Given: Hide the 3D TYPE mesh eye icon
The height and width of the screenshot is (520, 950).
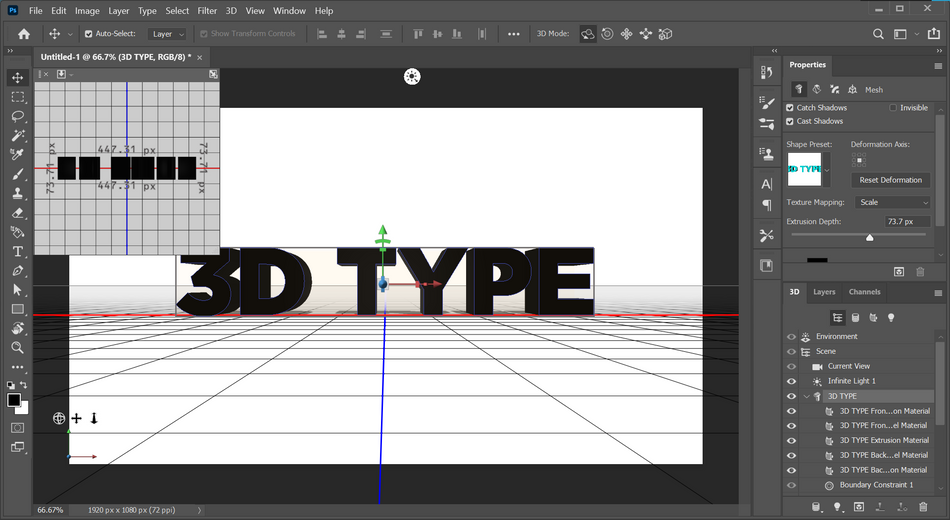Looking at the screenshot, I should 791,396.
